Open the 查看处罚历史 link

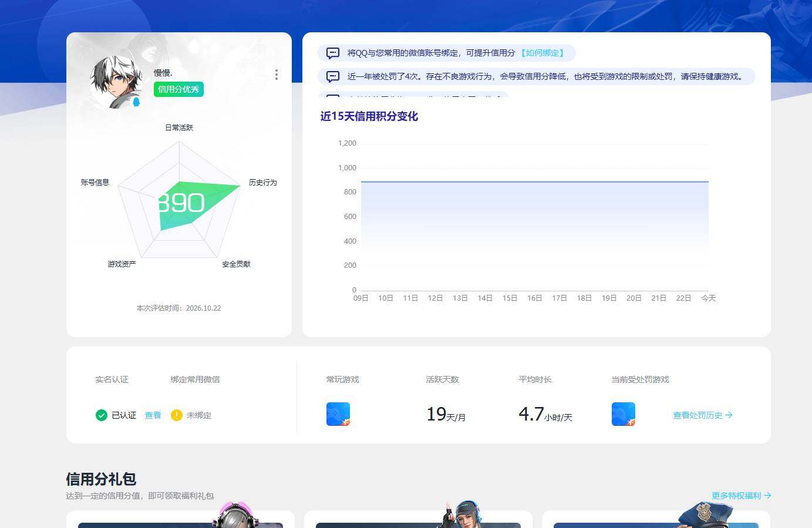pyautogui.click(x=703, y=415)
